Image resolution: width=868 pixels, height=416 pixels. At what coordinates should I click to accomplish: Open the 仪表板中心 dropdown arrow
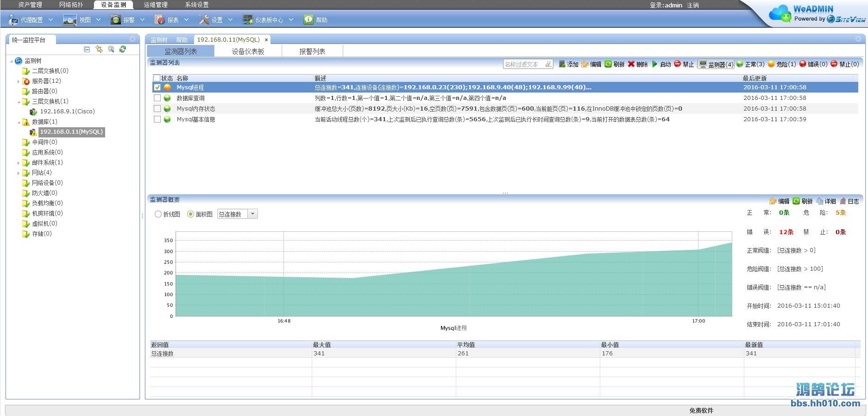(291, 19)
